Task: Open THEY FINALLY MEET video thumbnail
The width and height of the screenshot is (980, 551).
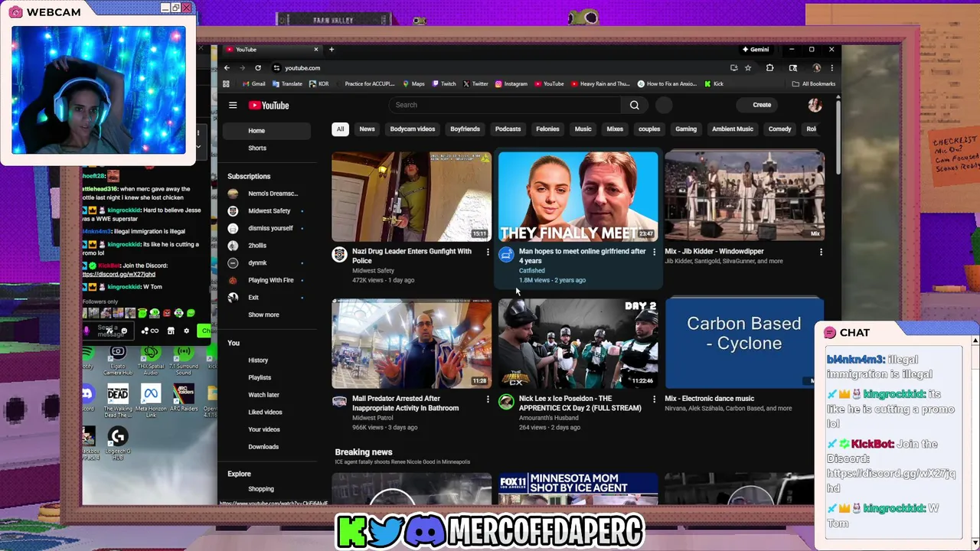Action: tap(578, 197)
